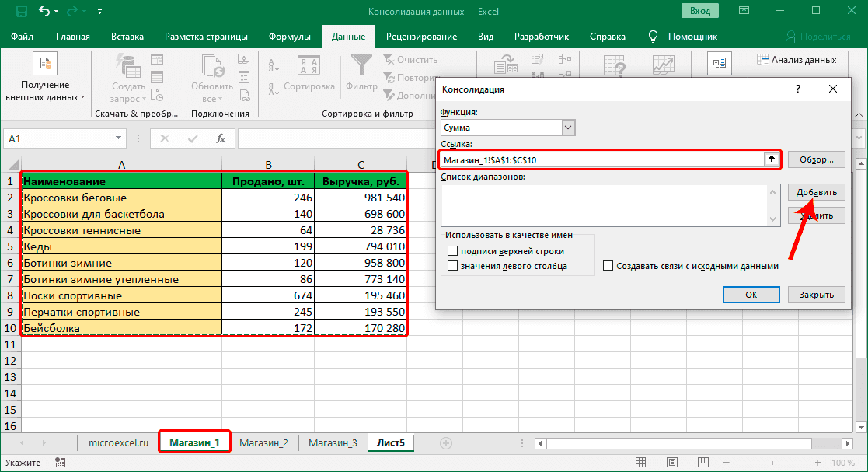The image size is (868, 472).
Task: Open the Формулы ribbon tab
Action: pos(289,37)
